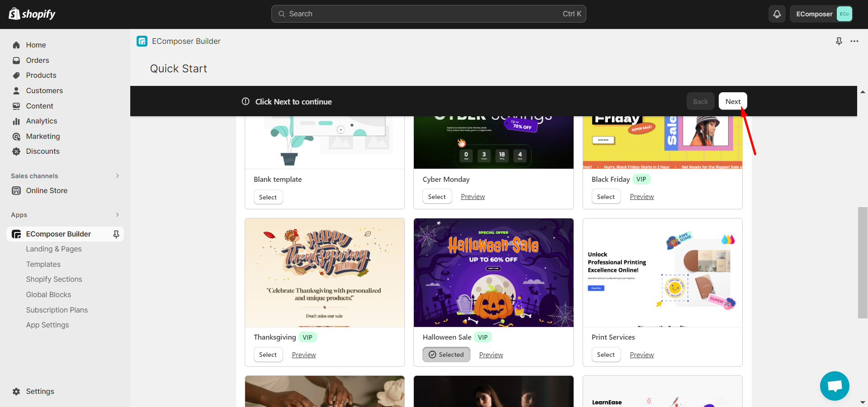Open Templates submenu item
The width and height of the screenshot is (868, 407).
pyautogui.click(x=43, y=264)
